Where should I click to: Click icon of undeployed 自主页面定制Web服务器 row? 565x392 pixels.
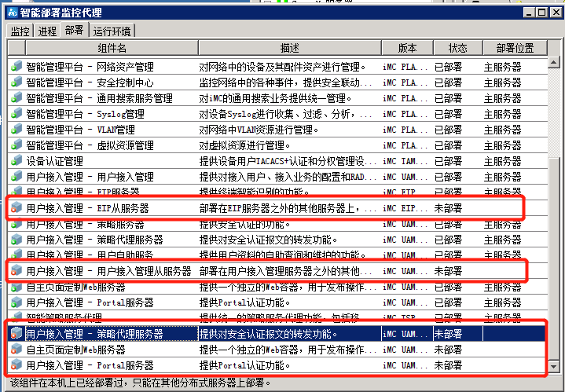(17, 350)
